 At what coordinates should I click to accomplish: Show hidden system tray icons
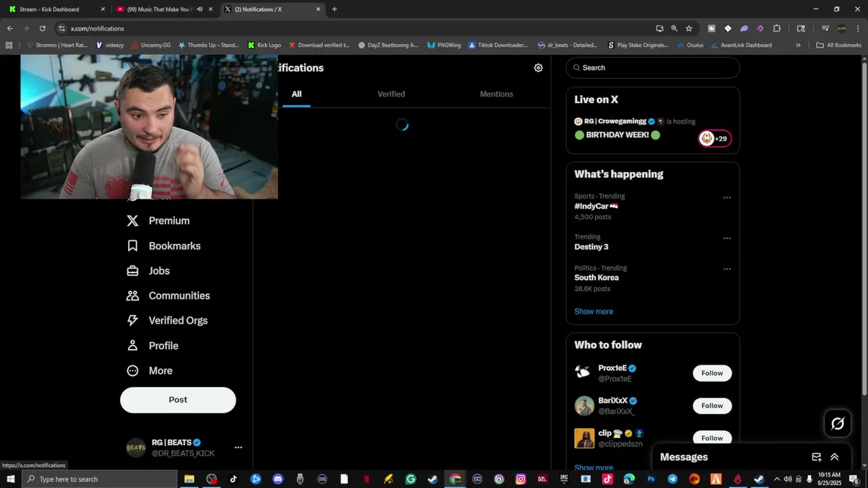tap(776, 479)
